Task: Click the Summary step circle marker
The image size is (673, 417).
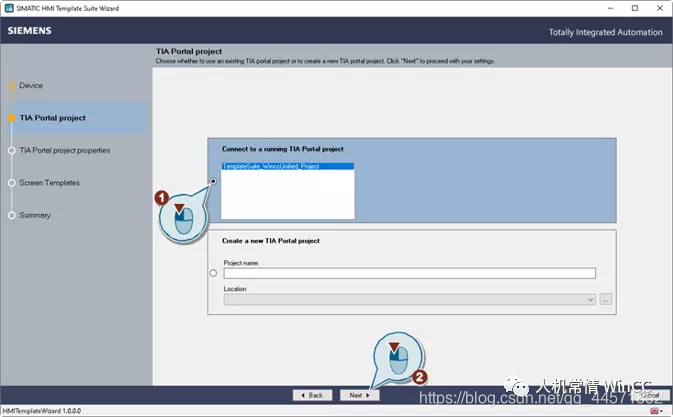Action: 12,215
